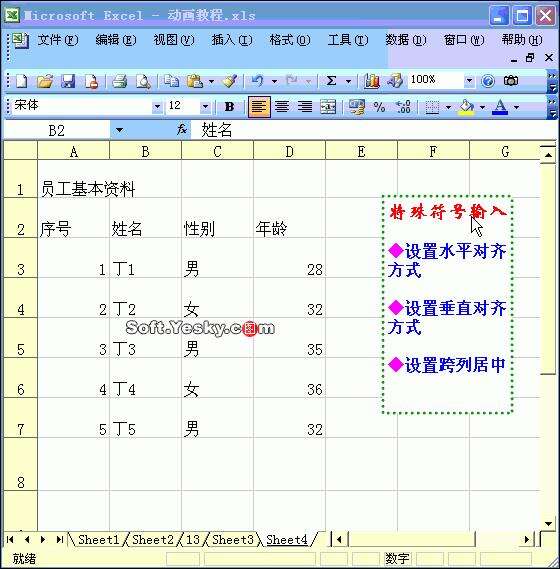Undo the last action
560x569 pixels.
click(258, 81)
